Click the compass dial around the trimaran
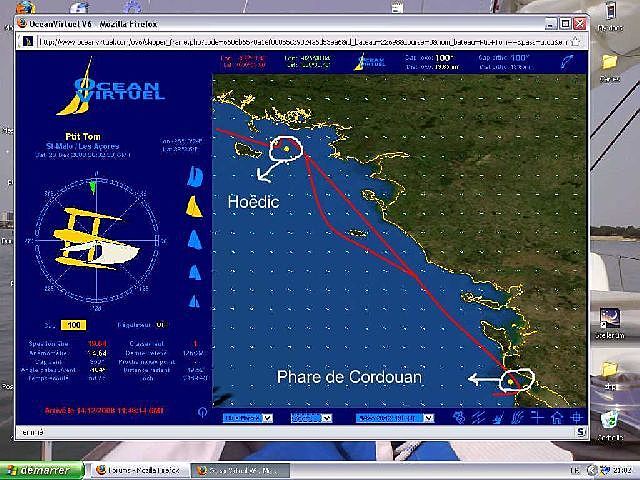Image resolution: width=640 pixels, height=480 pixels. click(x=96, y=240)
